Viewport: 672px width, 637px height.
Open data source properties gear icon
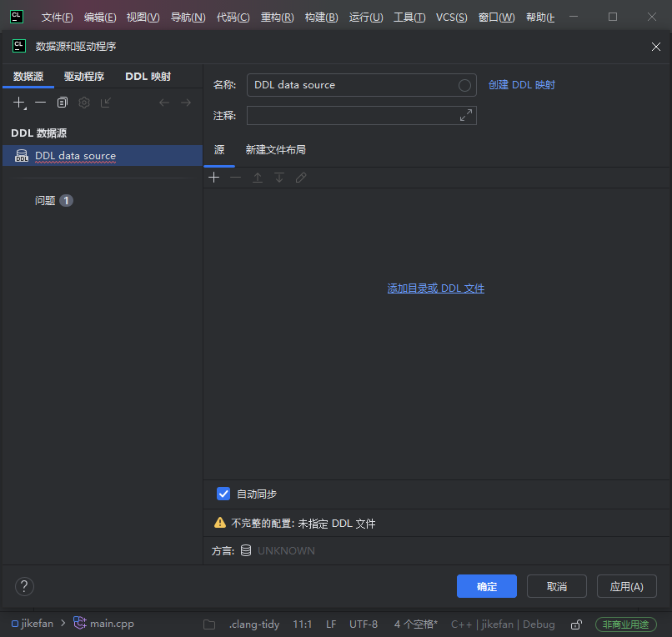pyautogui.click(x=84, y=103)
